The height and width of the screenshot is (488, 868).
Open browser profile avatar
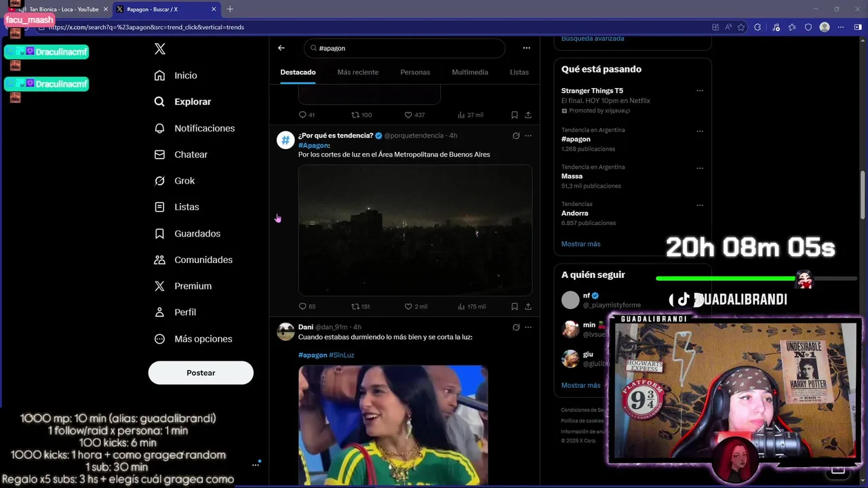(x=825, y=27)
